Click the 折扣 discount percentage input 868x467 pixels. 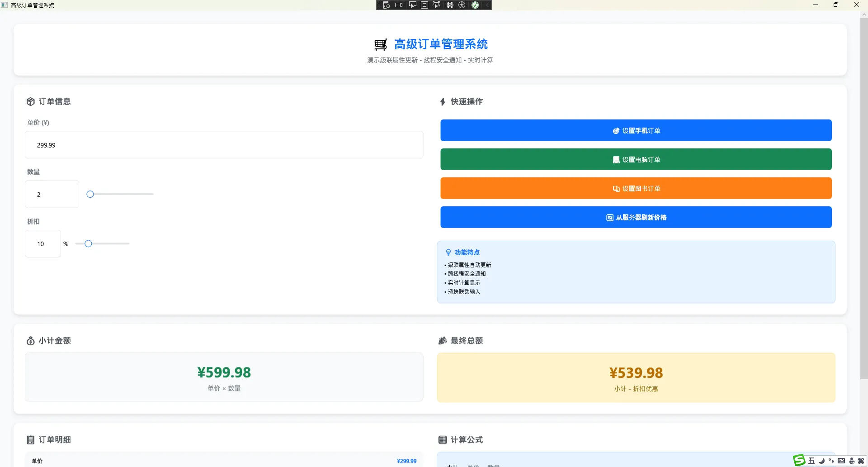point(43,244)
